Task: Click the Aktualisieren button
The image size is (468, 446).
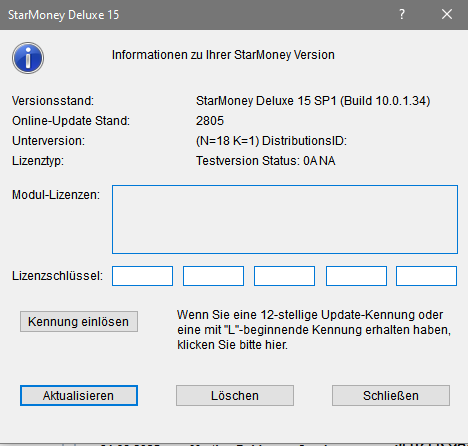Action: click(x=79, y=396)
